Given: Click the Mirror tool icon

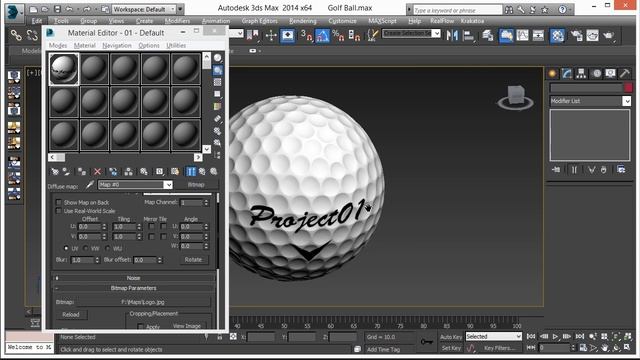Looking at the screenshot, I should [x=452, y=36].
